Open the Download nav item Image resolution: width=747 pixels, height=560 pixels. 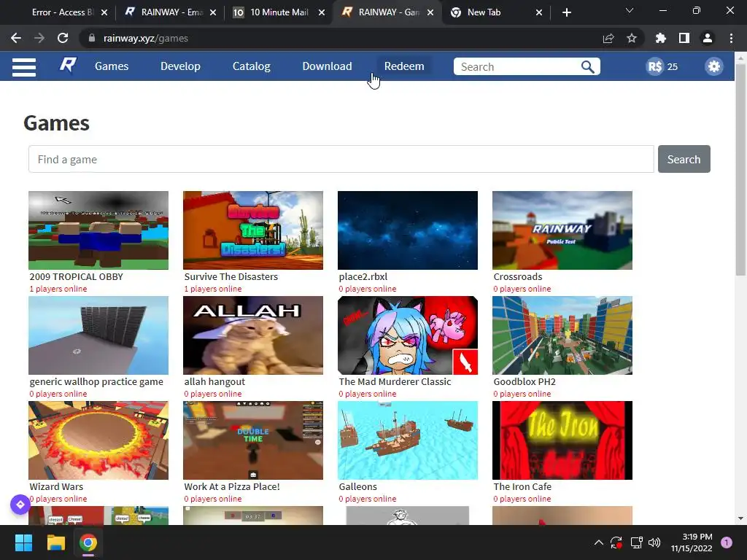tap(327, 66)
